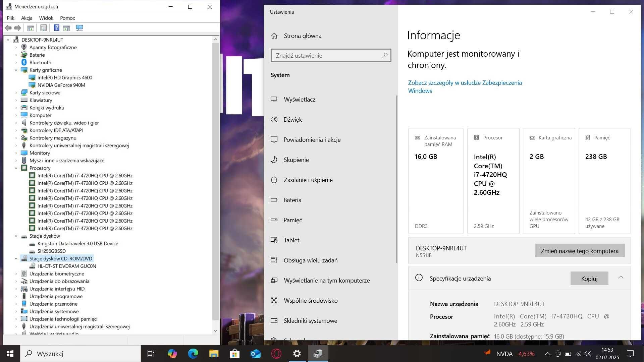Click the search magnifier in Znajdź ustawienie
This screenshot has width=644, height=362.
pyautogui.click(x=385, y=55)
